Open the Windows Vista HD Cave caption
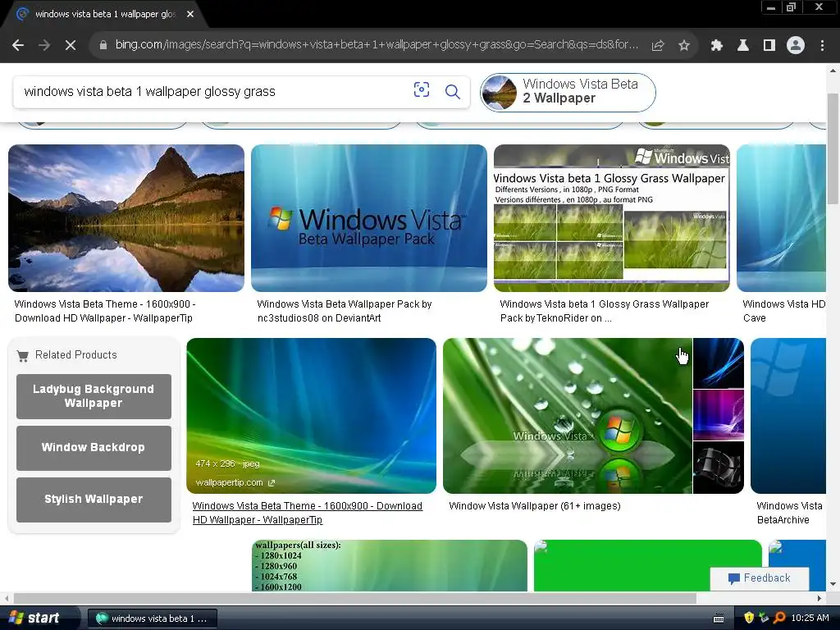 pos(783,311)
